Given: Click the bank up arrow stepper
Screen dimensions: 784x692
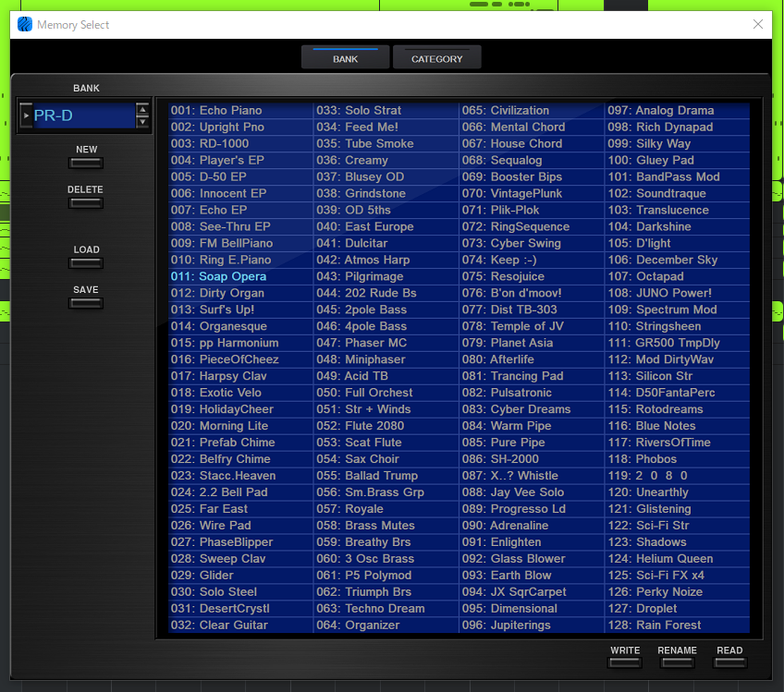Looking at the screenshot, I should pyautogui.click(x=143, y=109).
